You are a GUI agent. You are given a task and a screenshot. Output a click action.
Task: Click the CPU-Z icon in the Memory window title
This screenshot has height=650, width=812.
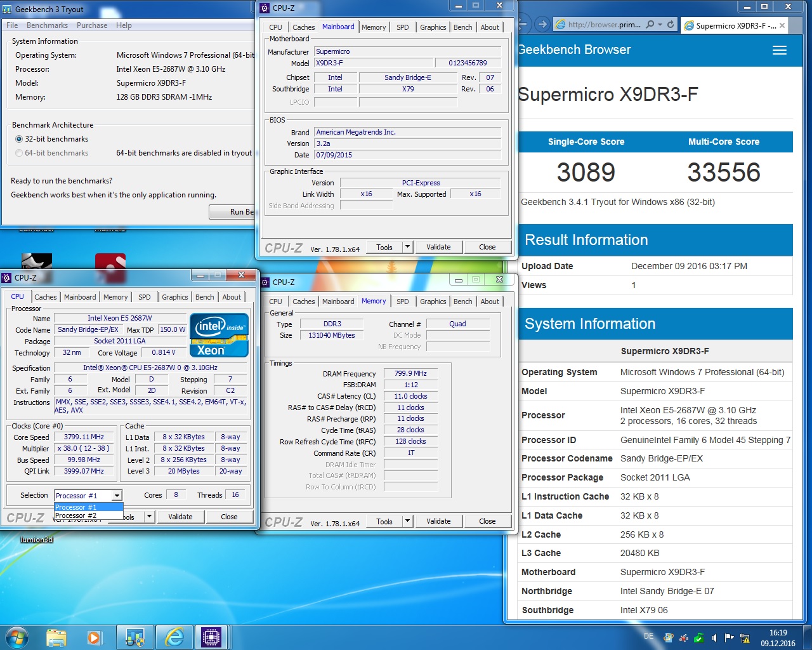(265, 282)
